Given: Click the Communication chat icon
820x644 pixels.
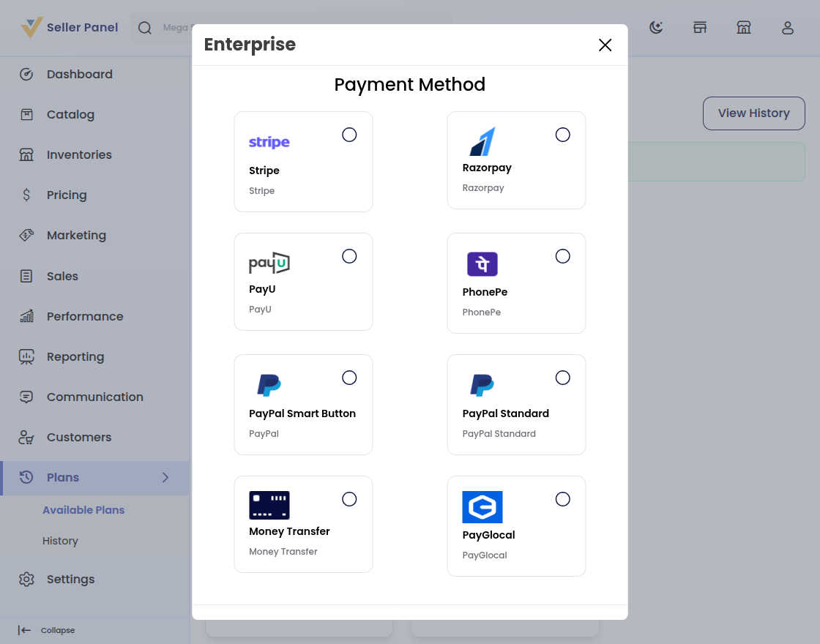Looking at the screenshot, I should 26,397.
